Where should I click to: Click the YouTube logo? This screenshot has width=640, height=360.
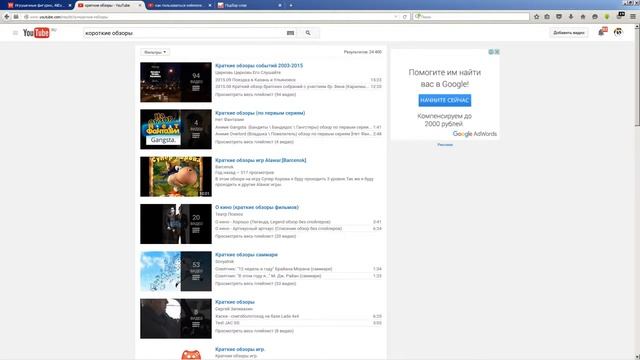pos(36,33)
